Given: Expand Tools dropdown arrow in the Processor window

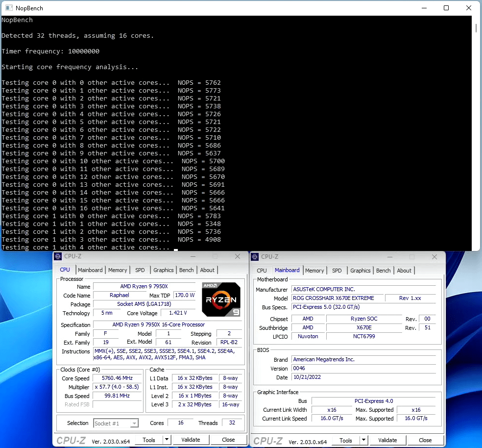Looking at the screenshot, I should tap(167, 440).
